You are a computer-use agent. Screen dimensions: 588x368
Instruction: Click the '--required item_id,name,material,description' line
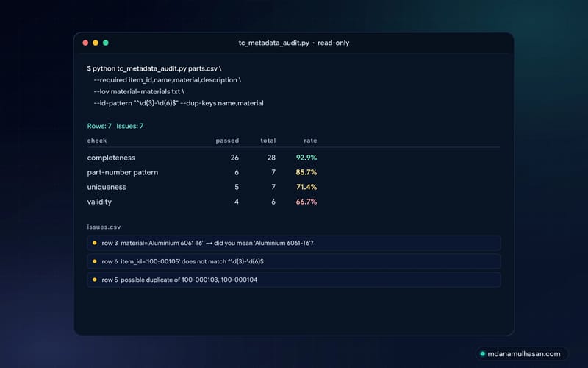pyautogui.click(x=168, y=80)
